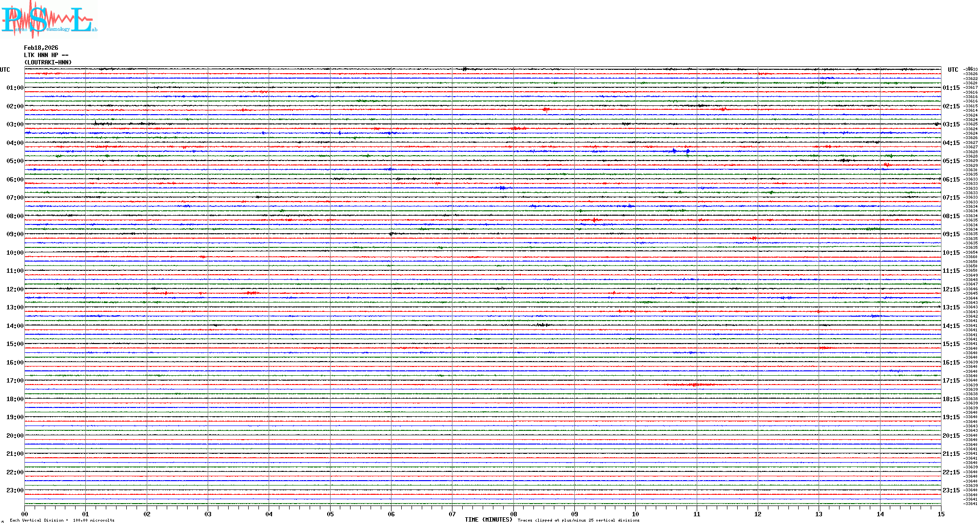
Task: Click the Feb18,2026 date label
Action: tap(41, 48)
